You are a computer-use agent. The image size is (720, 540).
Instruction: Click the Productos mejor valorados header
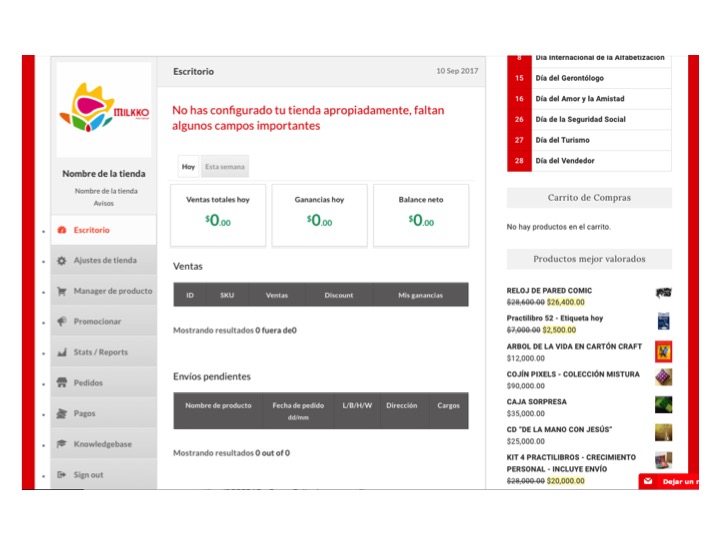[x=589, y=259]
